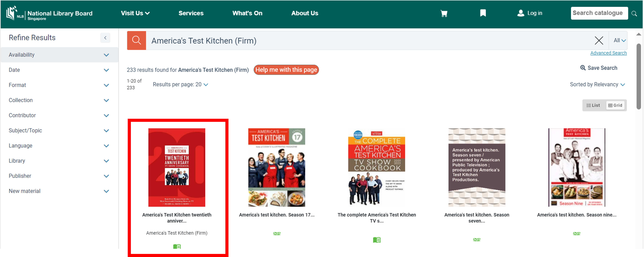Screen dimensions: 644x257
Task: Open the Advanced Search link
Action: [x=608, y=53]
